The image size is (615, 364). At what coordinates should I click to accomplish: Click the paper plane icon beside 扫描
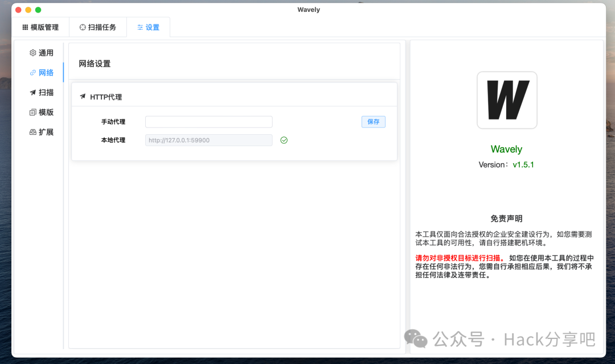[x=33, y=93]
